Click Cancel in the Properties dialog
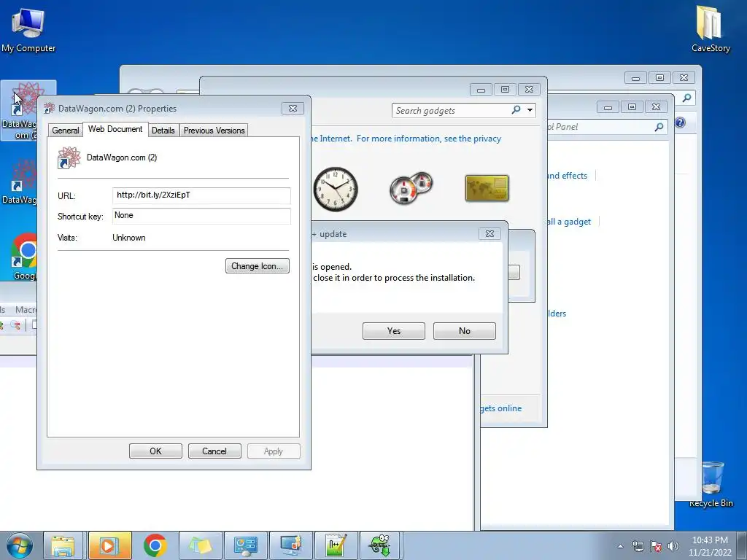 click(x=214, y=451)
